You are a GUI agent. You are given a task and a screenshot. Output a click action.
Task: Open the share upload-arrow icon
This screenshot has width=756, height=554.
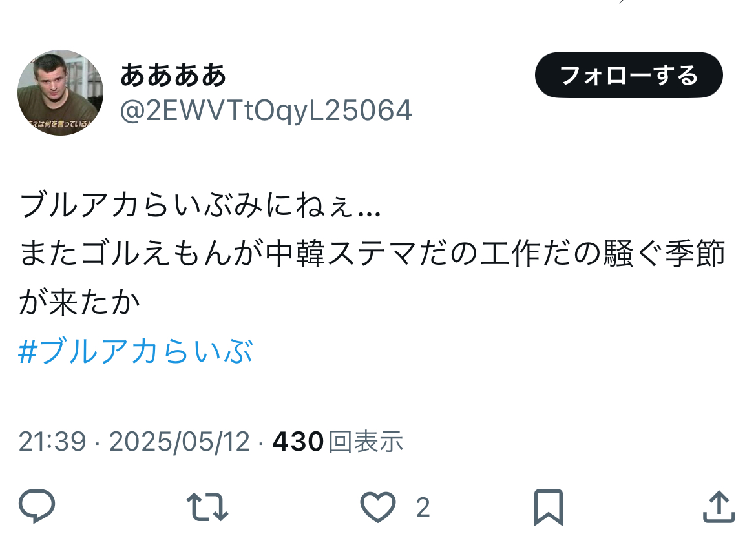pyautogui.click(x=719, y=506)
